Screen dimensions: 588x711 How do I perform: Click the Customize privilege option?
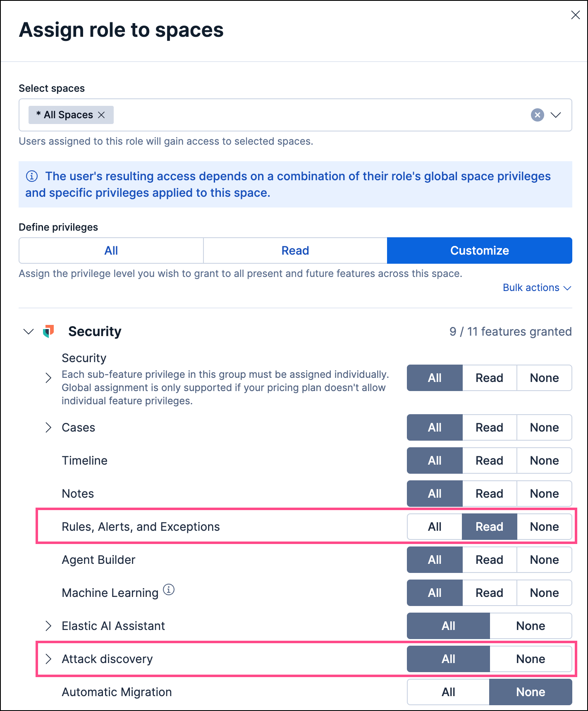(x=479, y=250)
